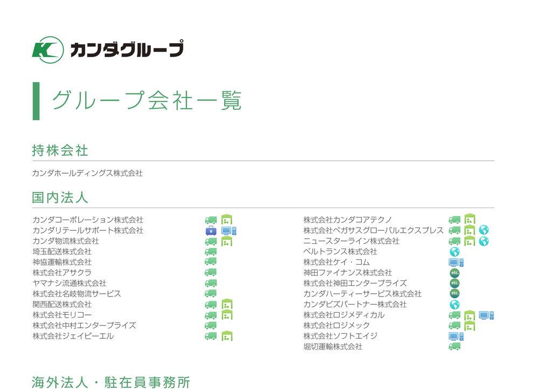Click the 株式会社神田エンタープライズ name

[355, 283]
